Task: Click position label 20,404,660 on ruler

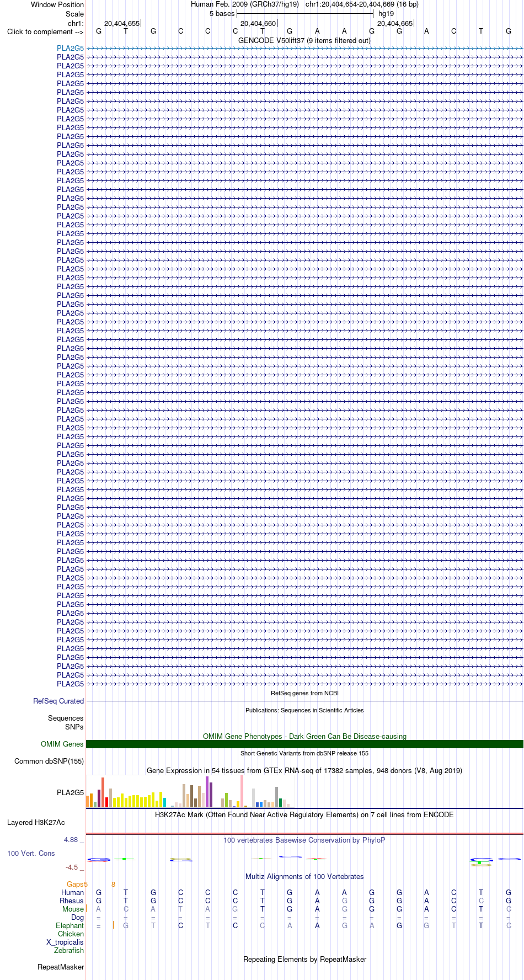Action: pos(258,23)
